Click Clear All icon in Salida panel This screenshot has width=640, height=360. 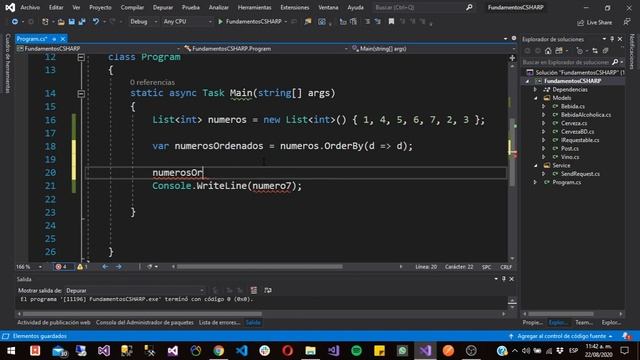(253, 290)
